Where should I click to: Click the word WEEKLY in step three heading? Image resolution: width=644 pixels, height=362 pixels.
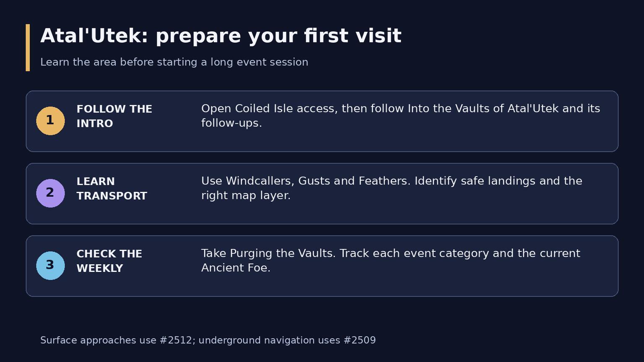pyautogui.click(x=100, y=269)
